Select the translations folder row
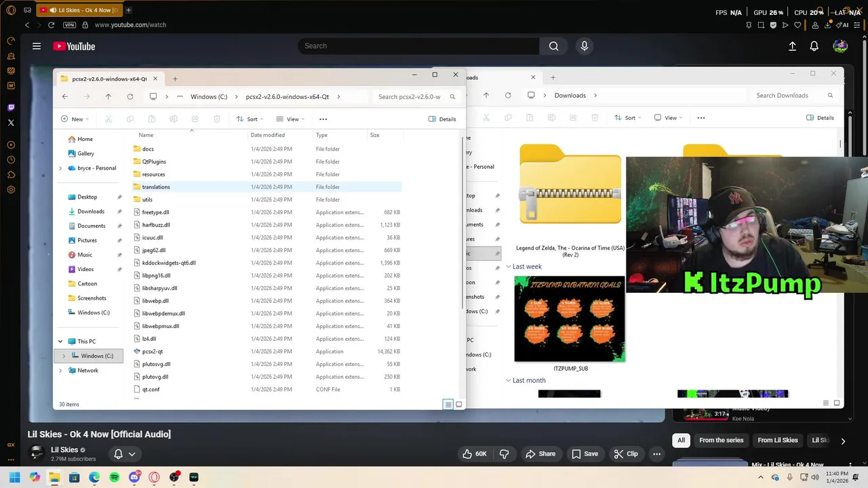Viewport: 868px width, 488px height. pos(267,187)
